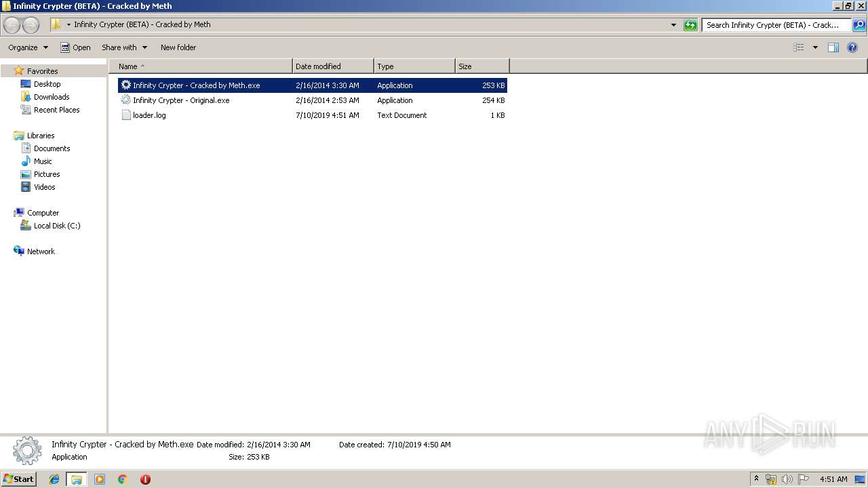This screenshot has height=488, width=868.
Task: Select Favorites in the navigation pane
Action: tap(42, 71)
